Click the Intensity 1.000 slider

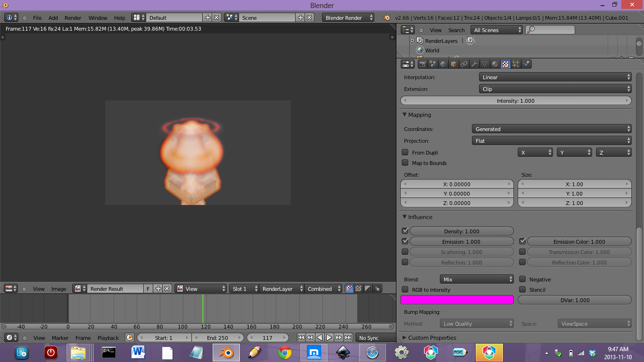click(x=516, y=100)
